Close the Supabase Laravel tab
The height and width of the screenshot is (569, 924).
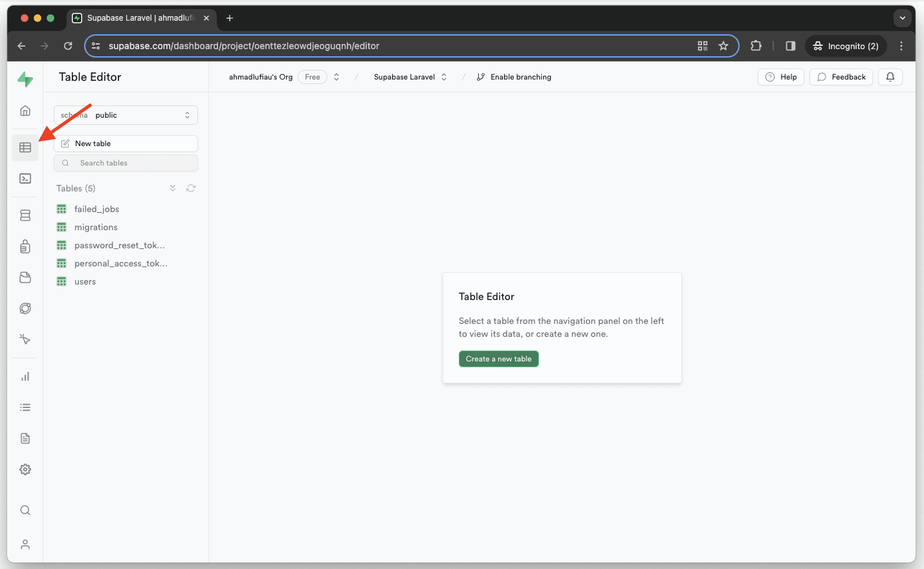click(206, 18)
